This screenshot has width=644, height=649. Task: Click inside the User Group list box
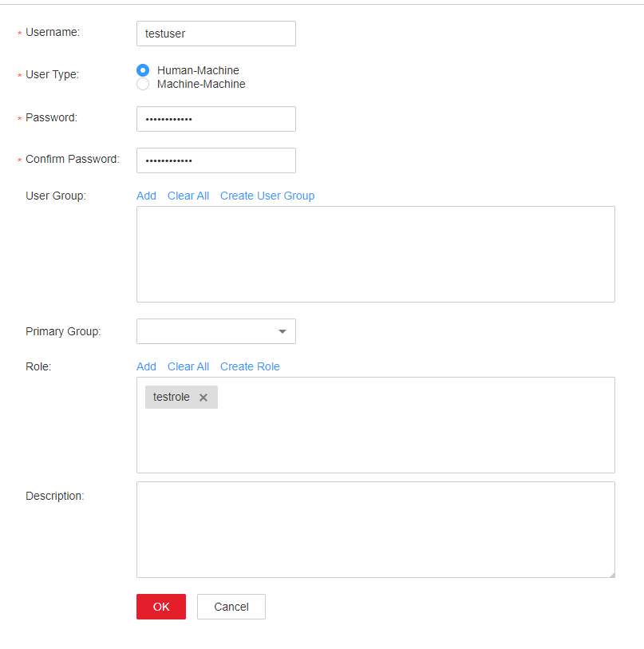click(x=376, y=255)
